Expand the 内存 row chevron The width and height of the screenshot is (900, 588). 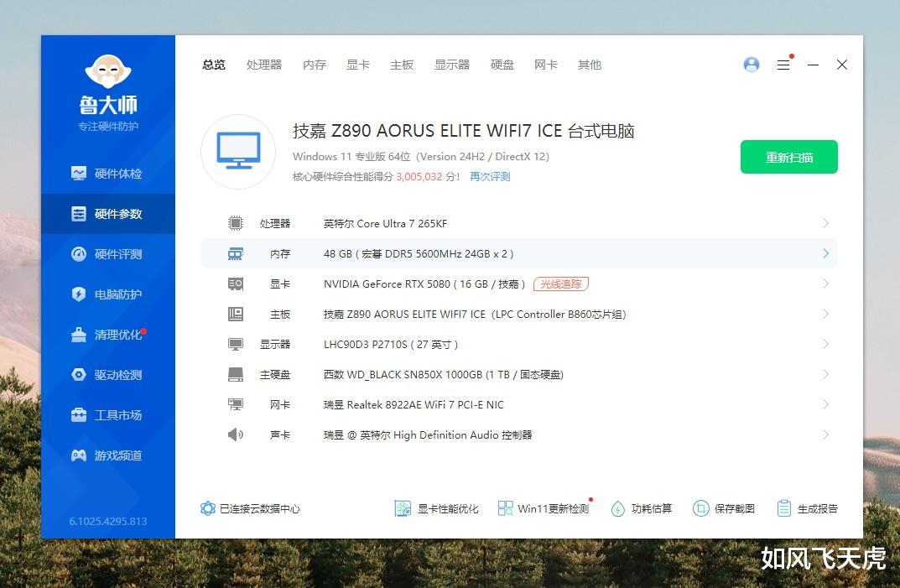pos(825,253)
